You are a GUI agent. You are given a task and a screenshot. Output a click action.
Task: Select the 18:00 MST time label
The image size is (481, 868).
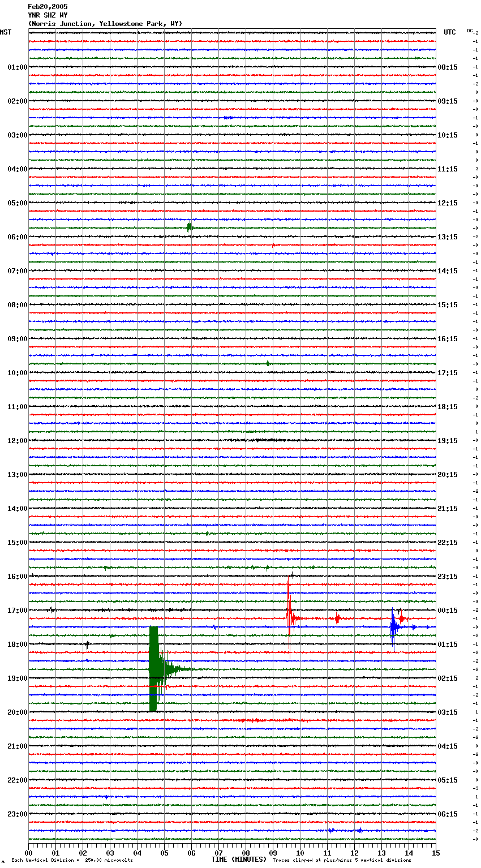(x=18, y=644)
